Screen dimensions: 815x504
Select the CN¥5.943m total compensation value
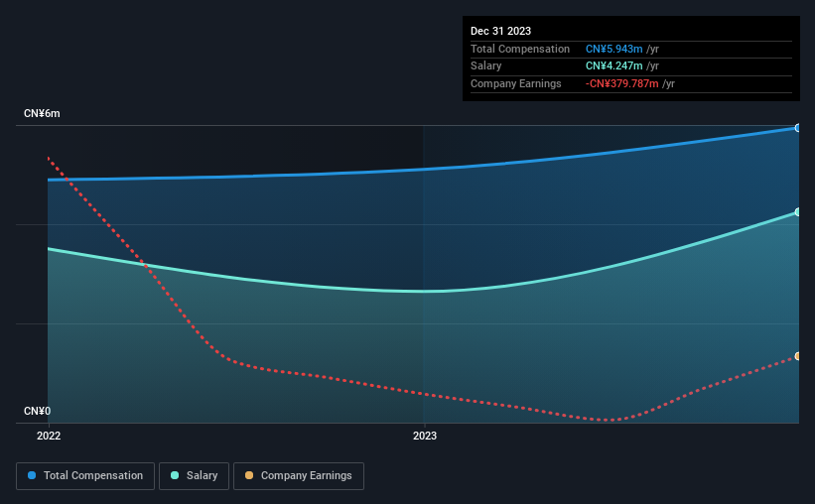pos(613,49)
